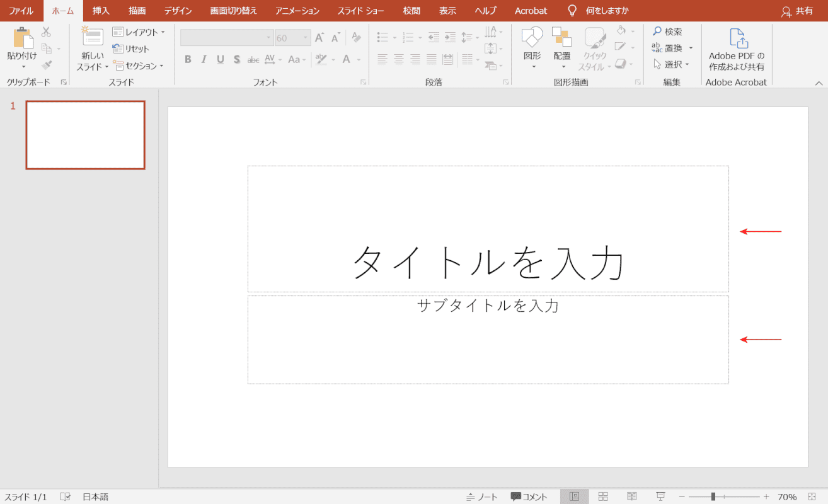Open the Layout (レイアウト) dropdown
The height and width of the screenshot is (504, 828).
139,32
